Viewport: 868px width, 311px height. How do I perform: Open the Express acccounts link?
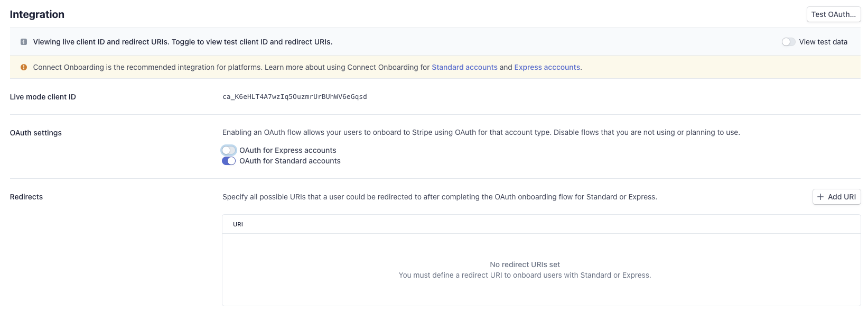click(x=547, y=67)
